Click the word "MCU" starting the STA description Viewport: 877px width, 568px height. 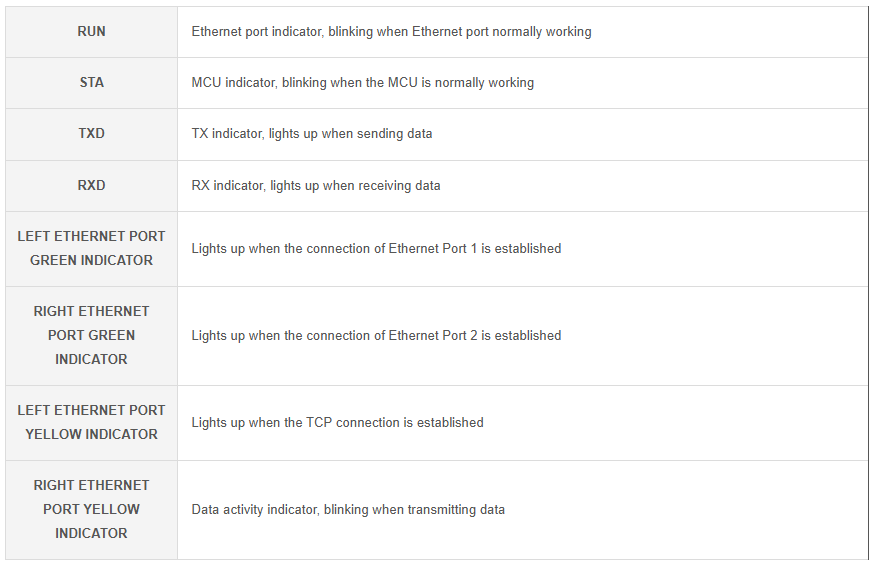click(x=206, y=83)
